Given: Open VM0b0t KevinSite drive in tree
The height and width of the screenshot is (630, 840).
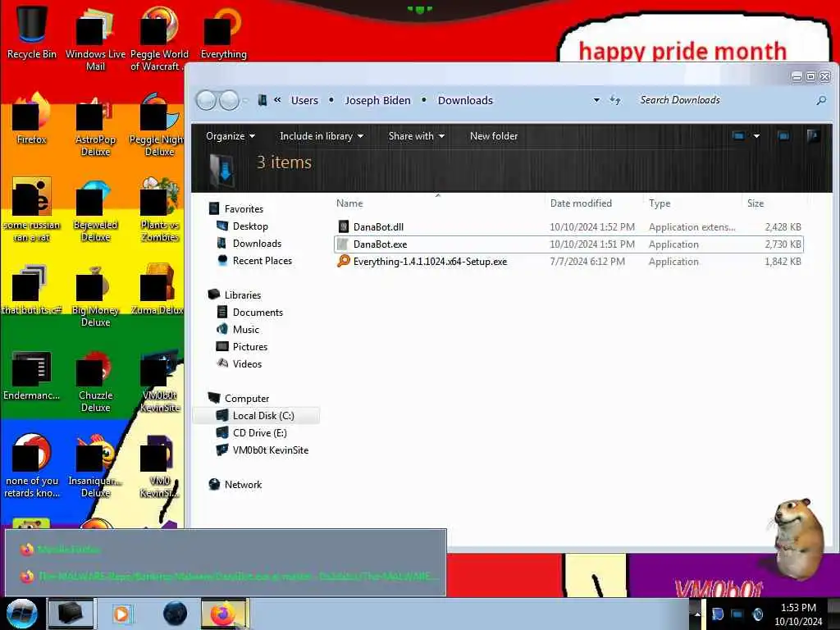Looking at the screenshot, I should (x=270, y=450).
